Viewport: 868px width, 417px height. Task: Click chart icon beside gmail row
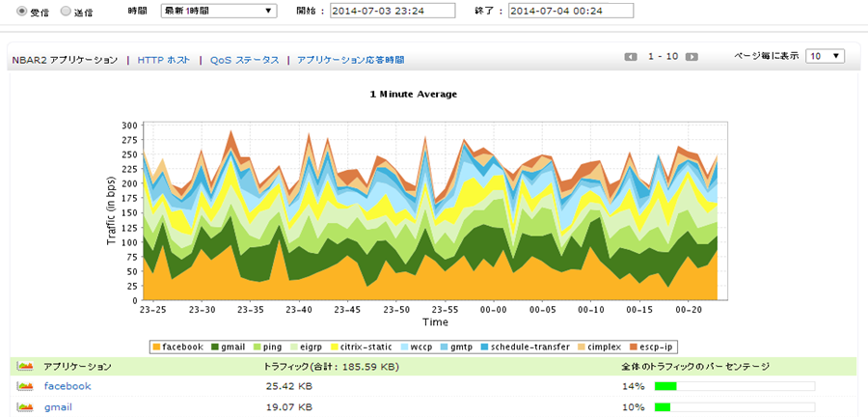pyautogui.click(x=25, y=407)
